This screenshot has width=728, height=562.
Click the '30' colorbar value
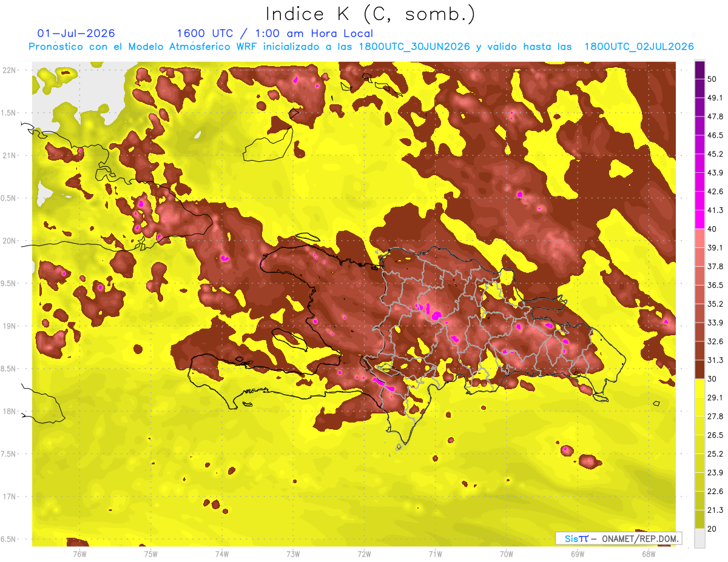pos(712,378)
